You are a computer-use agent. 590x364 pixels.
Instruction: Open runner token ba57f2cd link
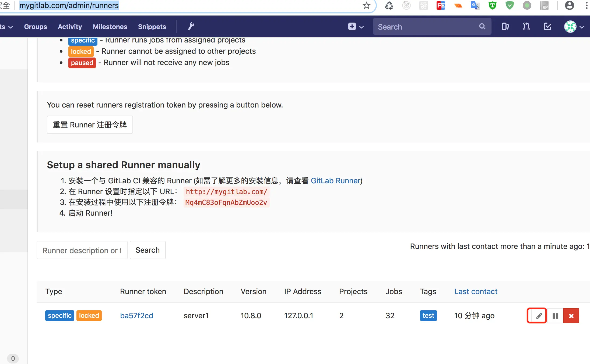tap(136, 316)
